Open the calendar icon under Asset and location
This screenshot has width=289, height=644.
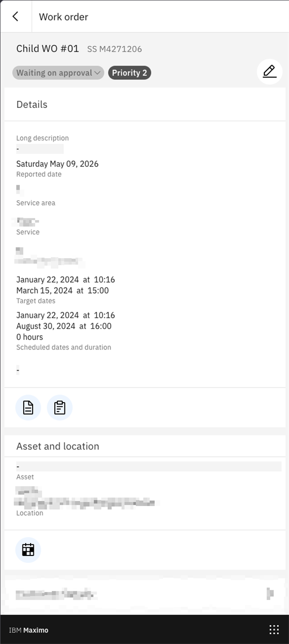pos(28,550)
